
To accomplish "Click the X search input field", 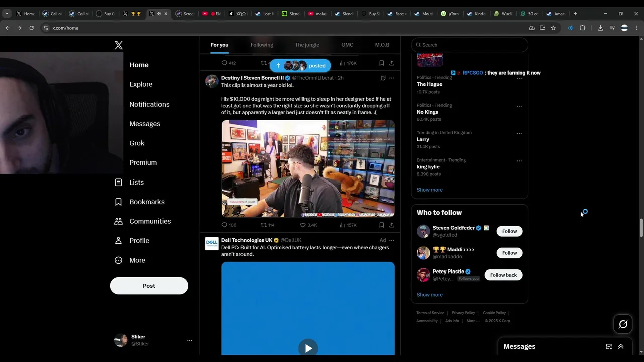I will click(469, 45).
